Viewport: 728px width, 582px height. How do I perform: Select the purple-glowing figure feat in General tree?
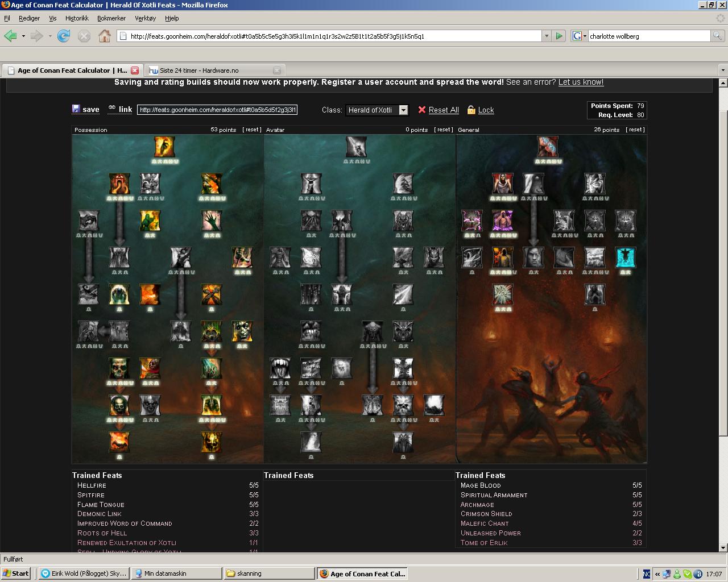[x=503, y=221]
